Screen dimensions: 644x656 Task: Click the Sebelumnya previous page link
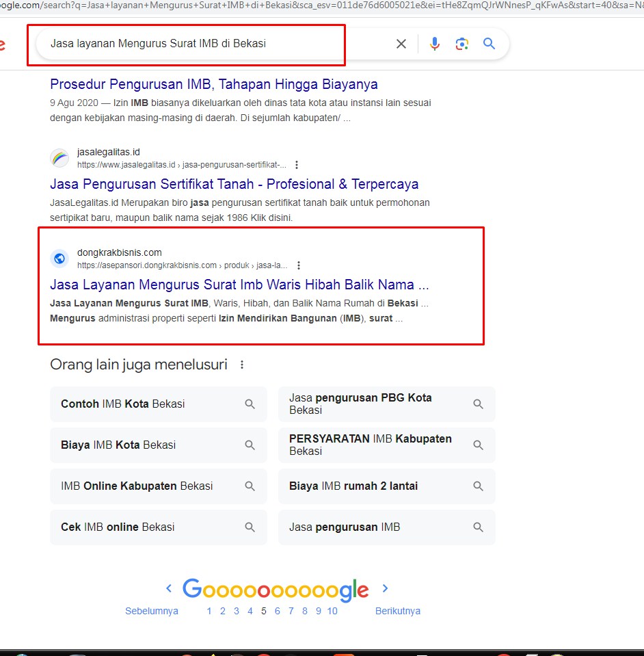(x=152, y=611)
